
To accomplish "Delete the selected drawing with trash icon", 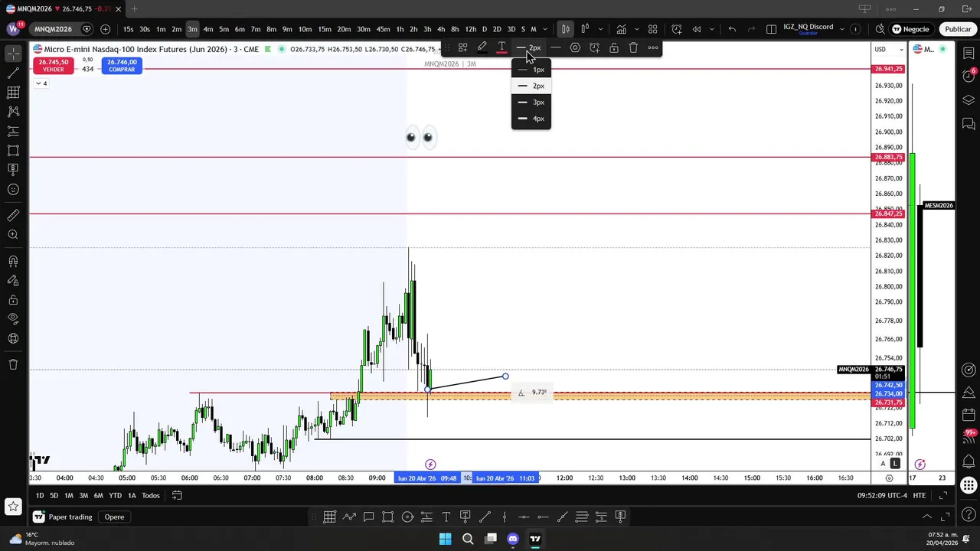I will pyautogui.click(x=633, y=47).
